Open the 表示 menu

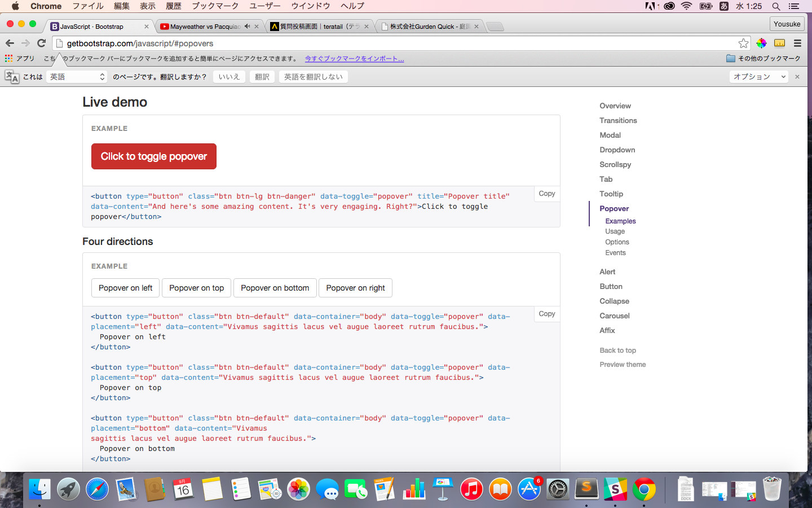click(148, 6)
